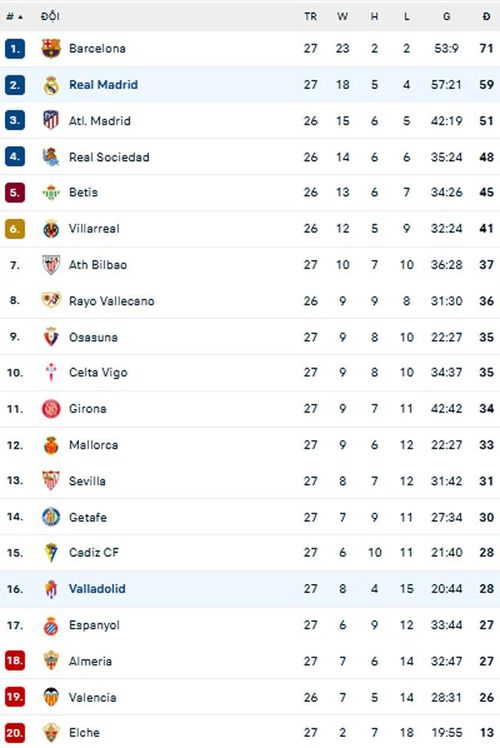Viewport: 500px width, 748px height.
Task: Click the Real Madrid crest icon
Action: [51, 85]
